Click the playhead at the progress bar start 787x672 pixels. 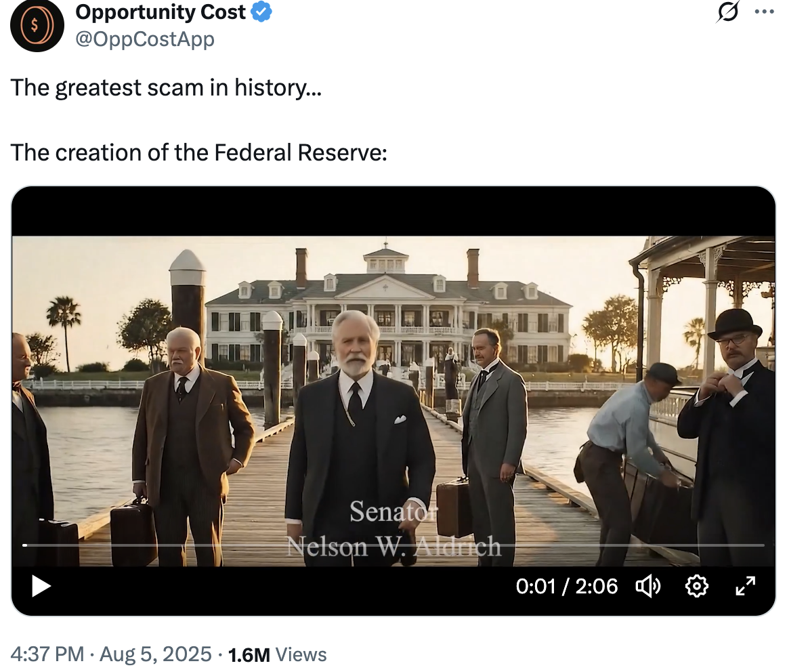click(x=25, y=545)
